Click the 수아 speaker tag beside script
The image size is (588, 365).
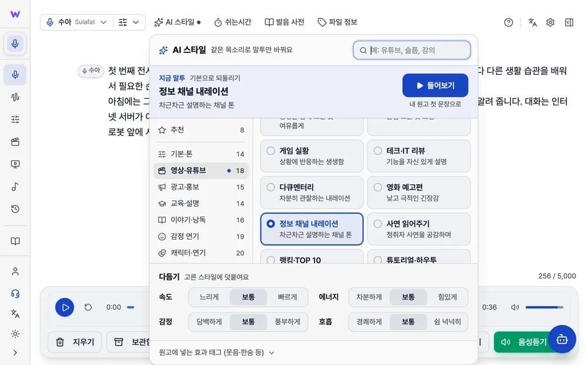(91, 71)
